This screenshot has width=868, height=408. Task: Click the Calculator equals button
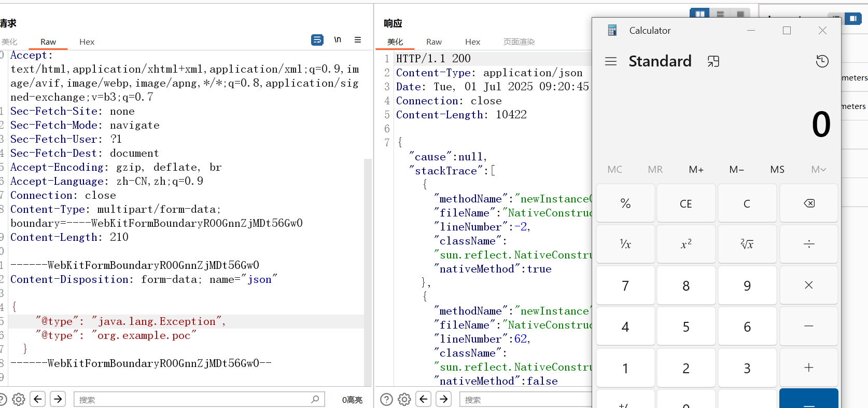coord(809,399)
